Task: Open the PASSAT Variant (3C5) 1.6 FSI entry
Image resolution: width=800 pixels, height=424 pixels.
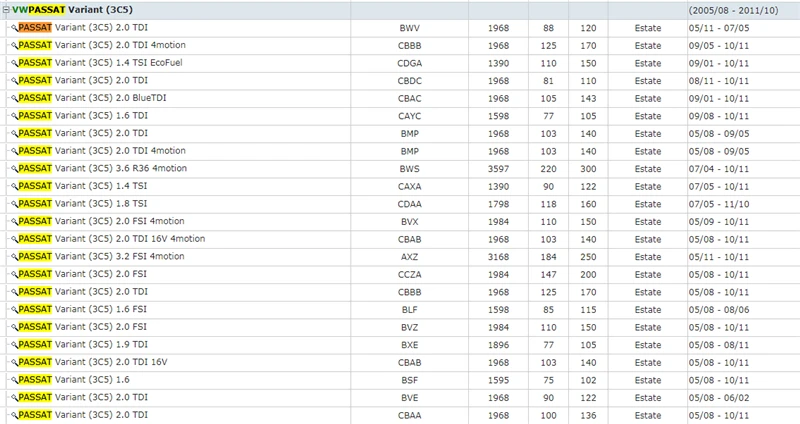Action: [83, 309]
